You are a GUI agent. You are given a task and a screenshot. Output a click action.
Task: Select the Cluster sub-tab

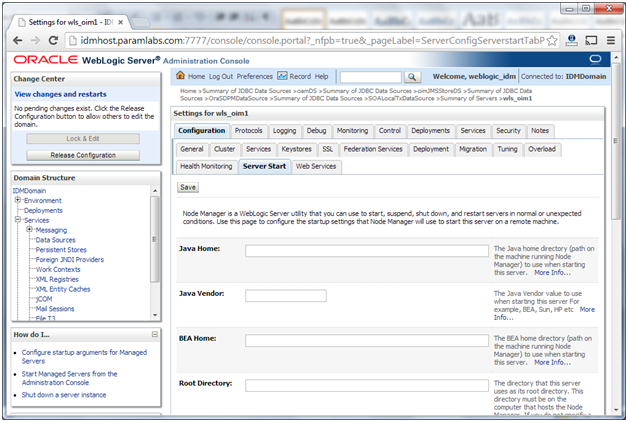(x=224, y=149)
